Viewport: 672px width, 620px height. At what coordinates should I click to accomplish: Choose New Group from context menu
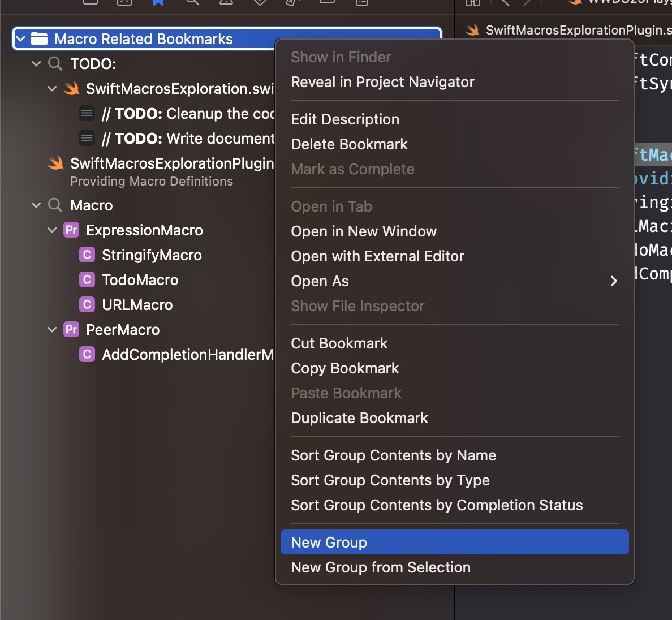tap(328, 542)
